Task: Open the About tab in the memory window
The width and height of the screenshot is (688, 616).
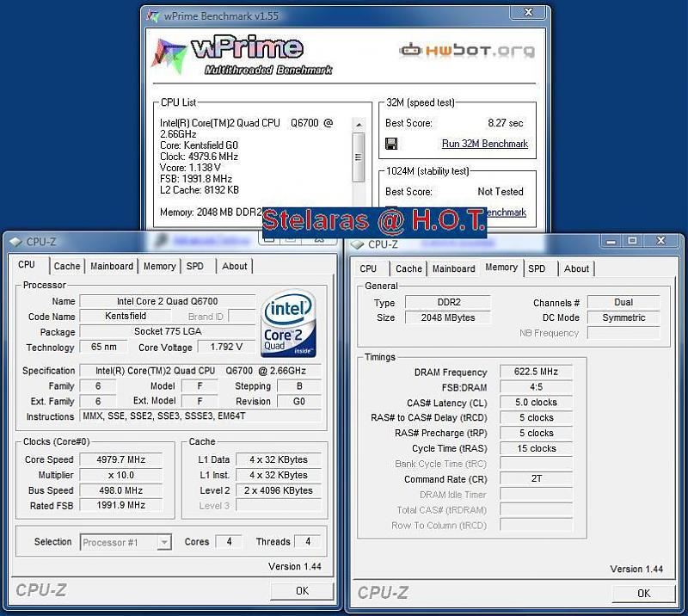Action: tap(576, 268)
